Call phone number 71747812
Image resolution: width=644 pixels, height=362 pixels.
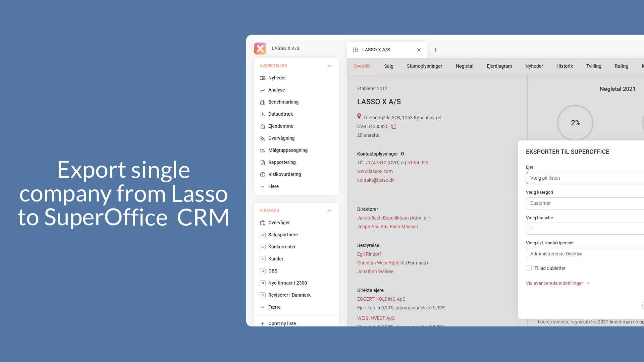376,163
